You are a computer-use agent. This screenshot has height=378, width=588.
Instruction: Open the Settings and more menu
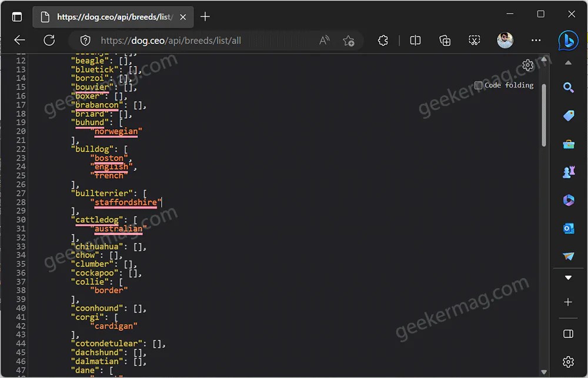[x=536, y=40]
